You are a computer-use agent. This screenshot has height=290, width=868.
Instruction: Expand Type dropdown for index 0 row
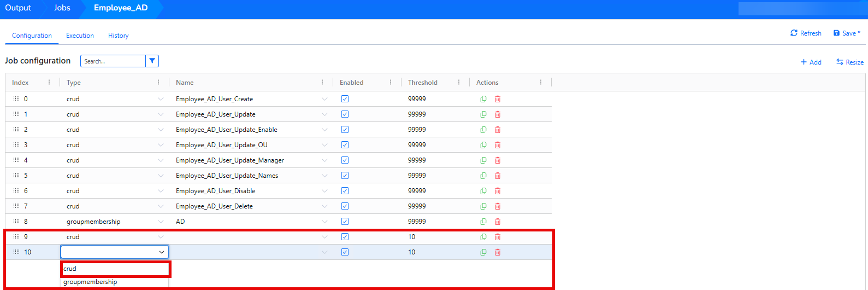(161, 99)
